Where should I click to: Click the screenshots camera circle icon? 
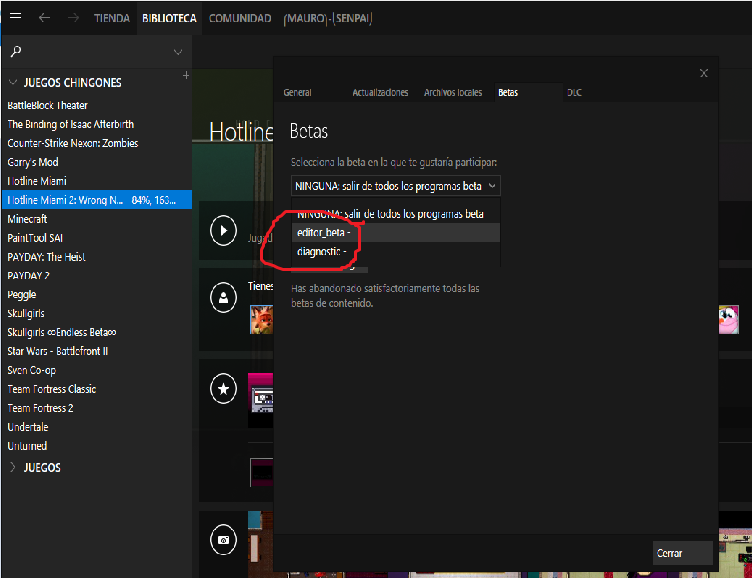pyautogui.click(x=223, y=540)
